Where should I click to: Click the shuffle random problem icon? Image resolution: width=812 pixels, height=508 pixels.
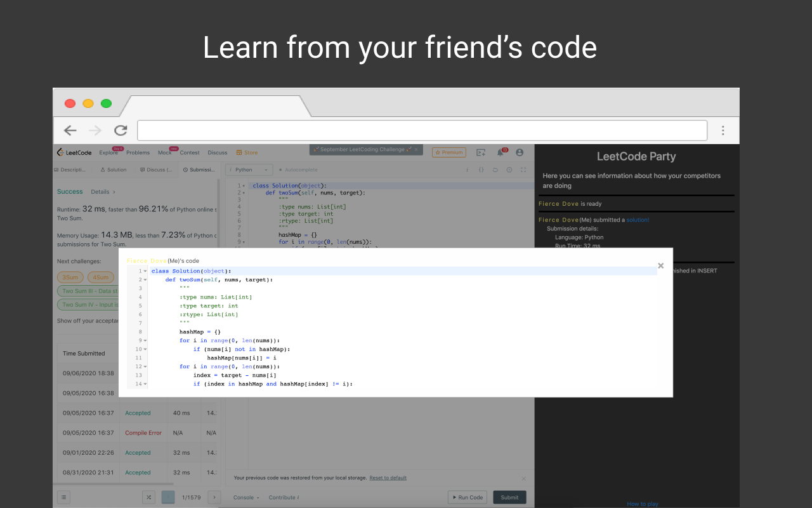pyautogui.click(x=148, y=497)
